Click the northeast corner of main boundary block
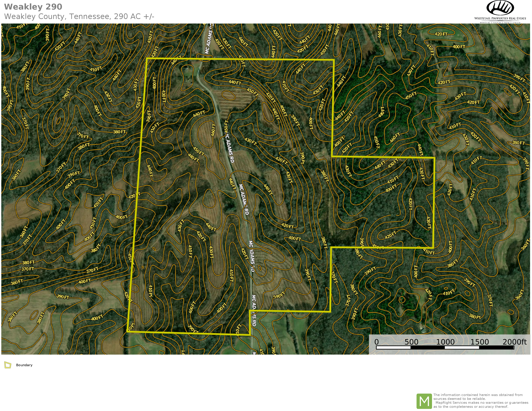 pyautogui.click(x=334, y=60)
